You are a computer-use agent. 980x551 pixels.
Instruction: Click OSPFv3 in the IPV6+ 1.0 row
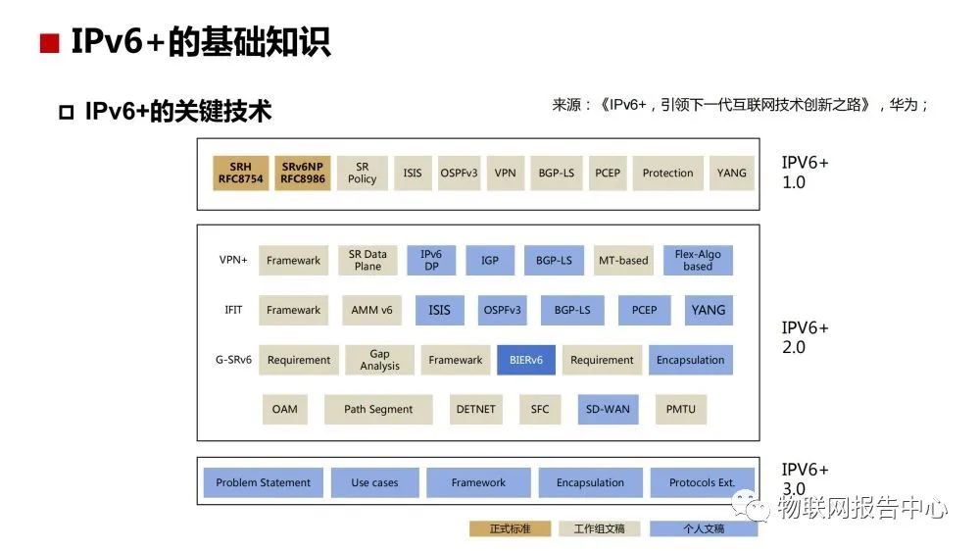click(x=459, y=174)
